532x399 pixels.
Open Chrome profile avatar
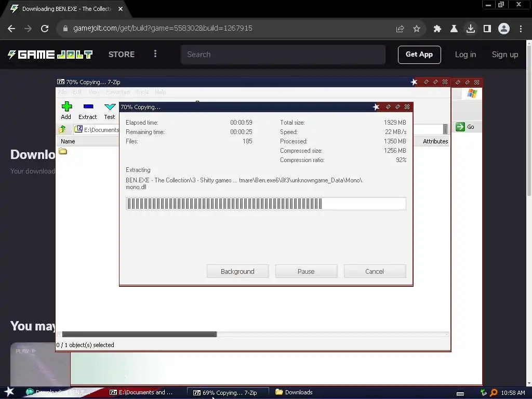[504, 29]
